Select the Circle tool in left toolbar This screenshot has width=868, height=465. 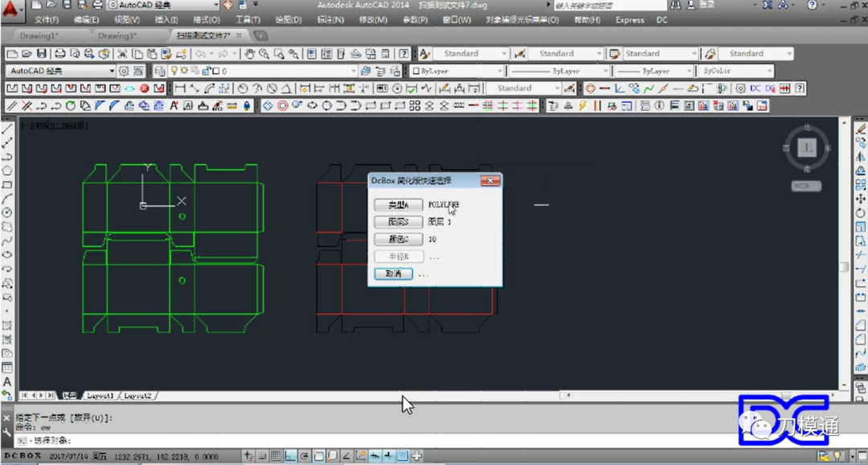coord(8,213)
